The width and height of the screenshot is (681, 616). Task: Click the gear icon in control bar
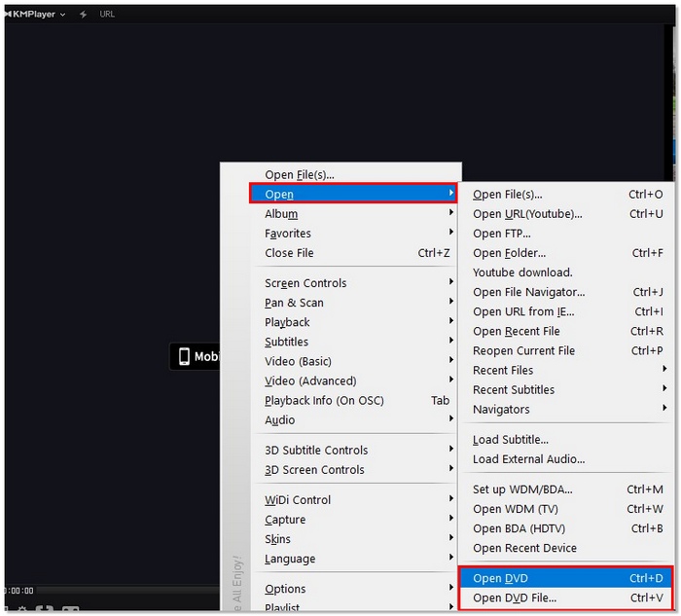point(21,611)
